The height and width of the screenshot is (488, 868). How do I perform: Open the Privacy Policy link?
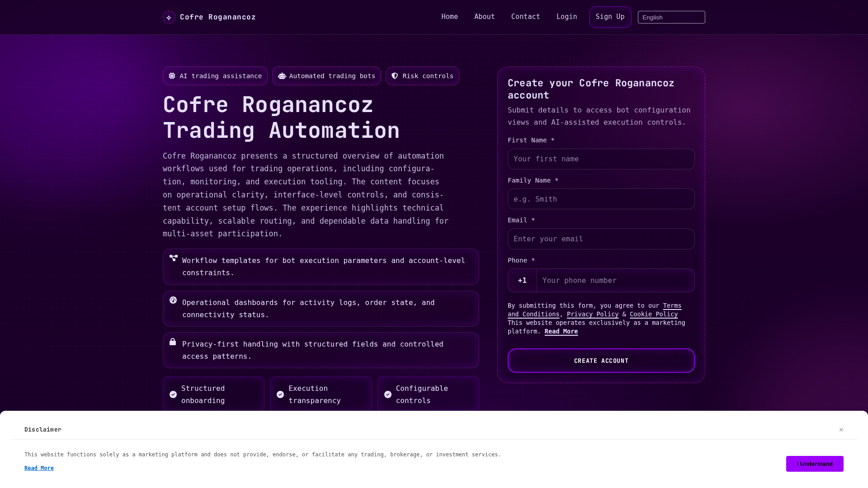coord(593,314)
